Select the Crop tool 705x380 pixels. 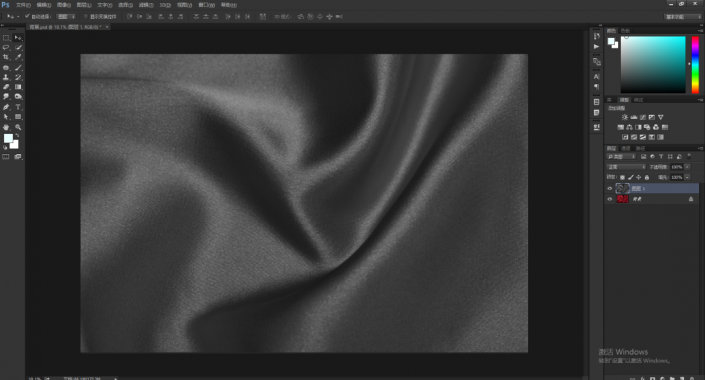pos(6,57)
